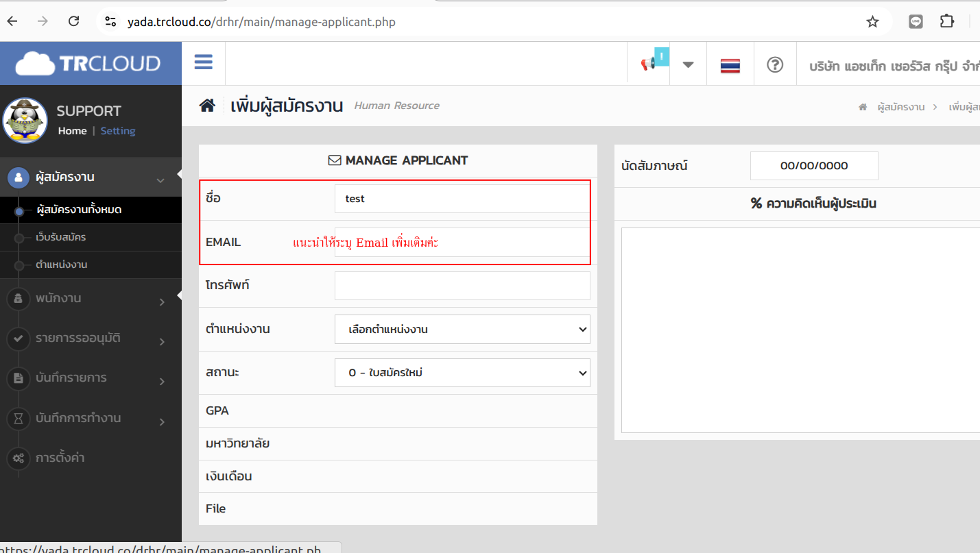Click the breadcrumb home icon
The image size is (980, 553).
coord(863,107)
